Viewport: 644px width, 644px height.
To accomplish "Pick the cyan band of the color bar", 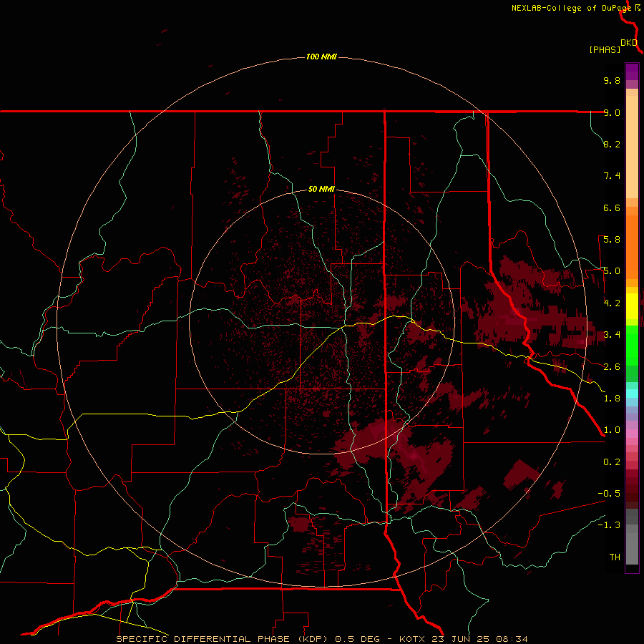I will pyautogui.click(x=632, y=394).
